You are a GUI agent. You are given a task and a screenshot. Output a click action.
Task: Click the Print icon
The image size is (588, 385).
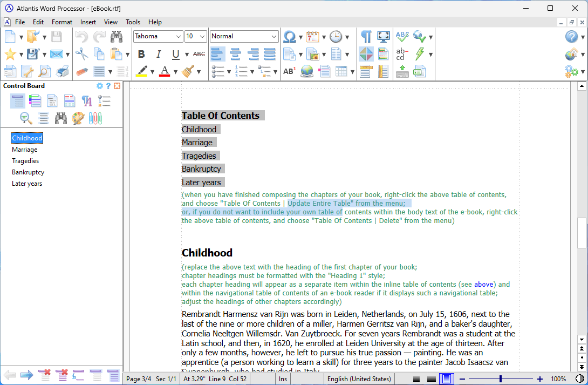click(x=62, y=71)
